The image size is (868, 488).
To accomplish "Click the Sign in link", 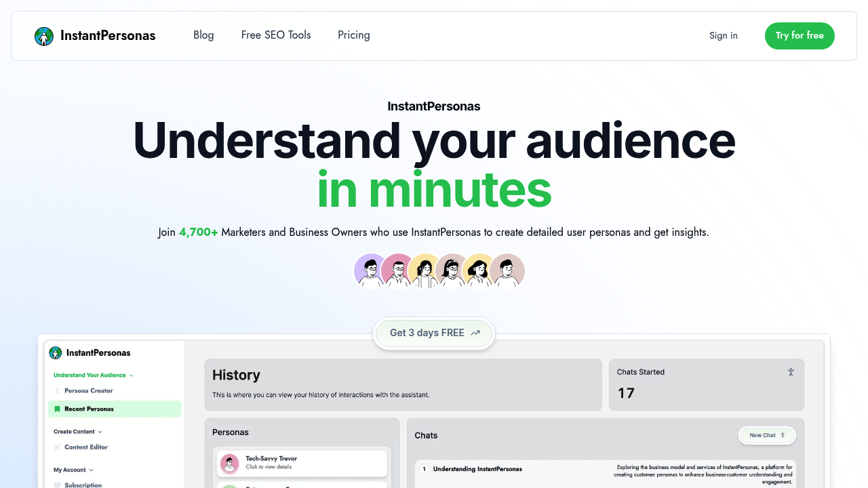I will click(x=724, y=36).
